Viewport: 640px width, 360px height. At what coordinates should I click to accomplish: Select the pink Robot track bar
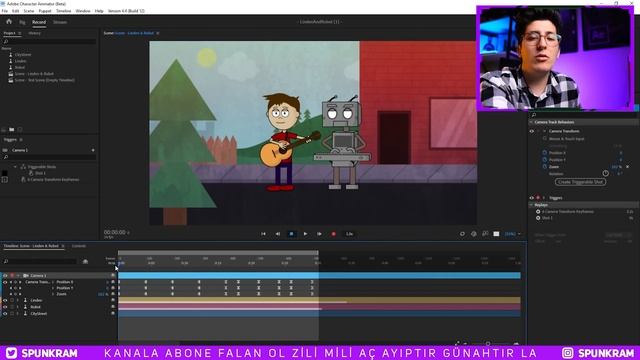pos(319,307)
